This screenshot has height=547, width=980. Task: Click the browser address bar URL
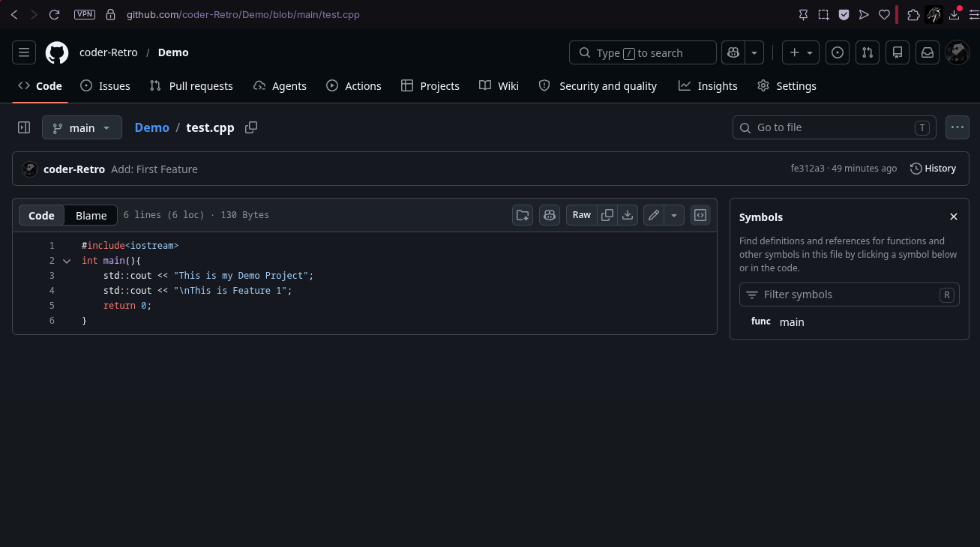[x=243, y=14]
